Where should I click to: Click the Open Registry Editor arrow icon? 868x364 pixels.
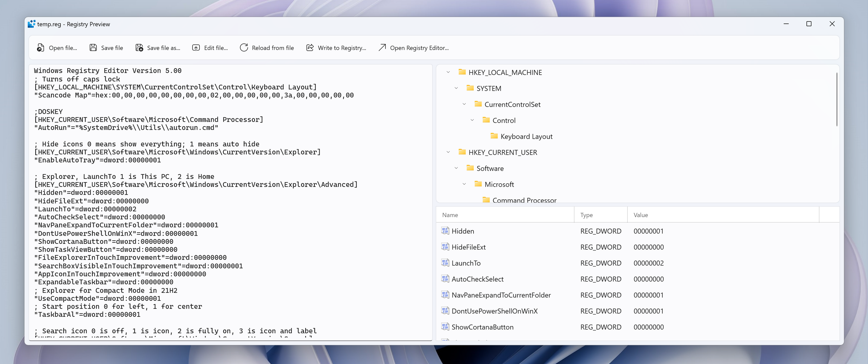click(x=382, y=48)
